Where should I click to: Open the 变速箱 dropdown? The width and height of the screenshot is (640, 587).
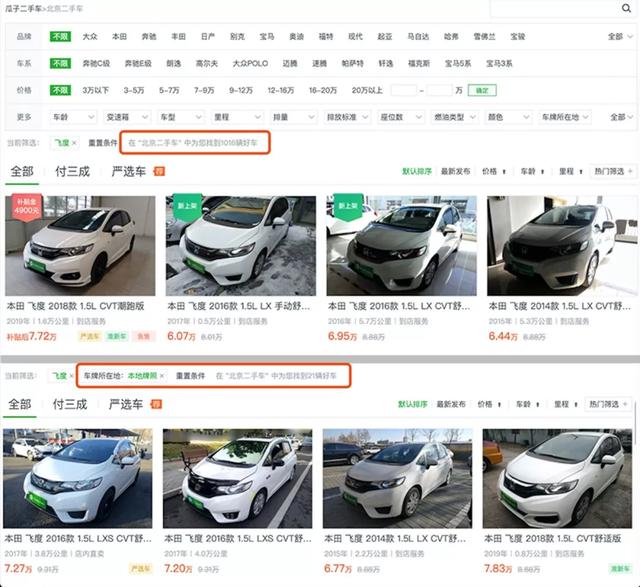click(x=127, y=117)
